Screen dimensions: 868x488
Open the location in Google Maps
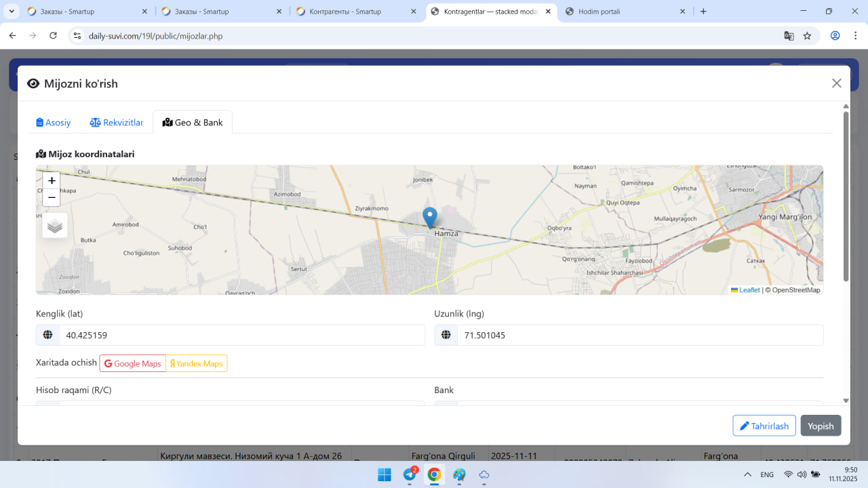(x=133, y=363)
